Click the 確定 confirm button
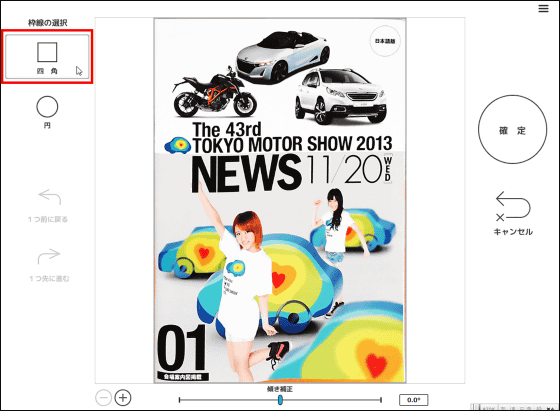The width and height of the screenshot is (560, 411). coord(512,130)
